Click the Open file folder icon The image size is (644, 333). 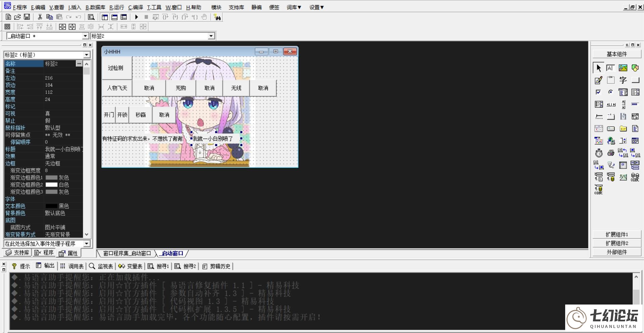coord(17,17)
